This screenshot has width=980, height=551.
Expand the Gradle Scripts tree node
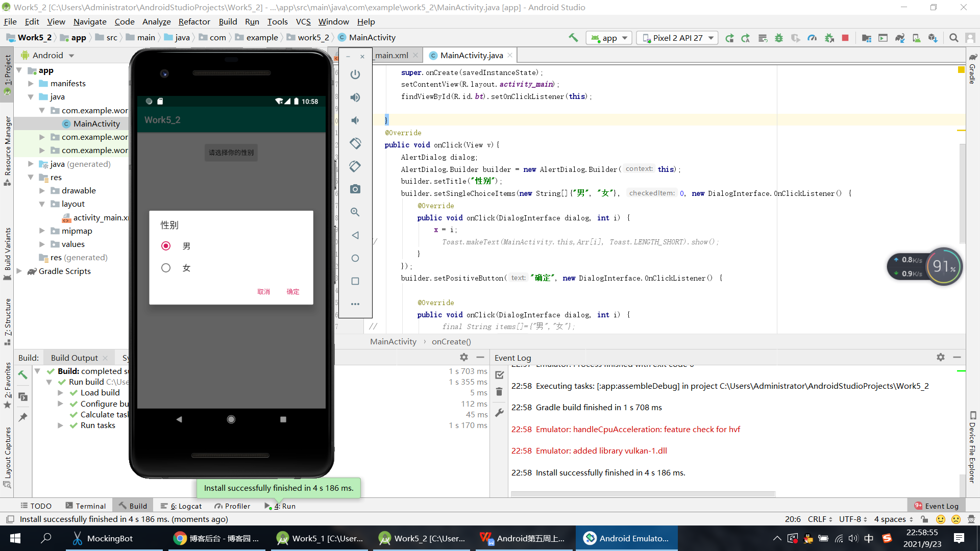pyautogui.click(x=19, y=271)
